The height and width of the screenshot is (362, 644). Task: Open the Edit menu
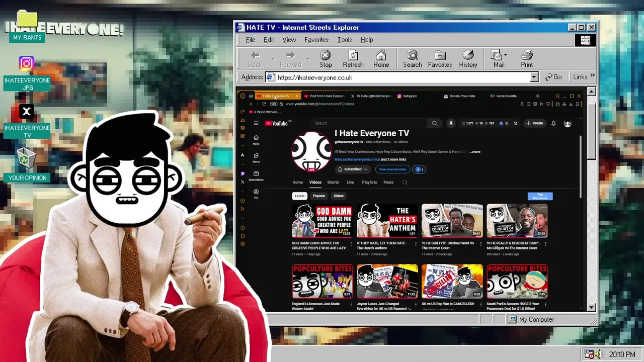pos(269,40)
